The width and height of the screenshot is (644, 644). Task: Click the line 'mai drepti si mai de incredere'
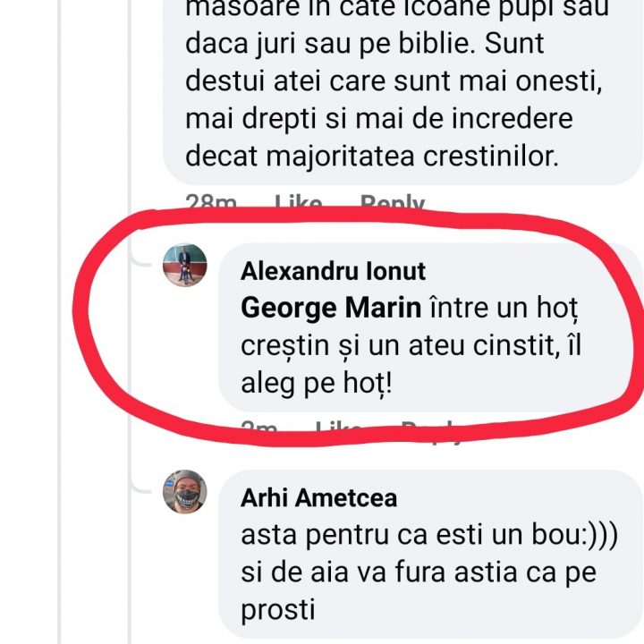coord(377,118)
